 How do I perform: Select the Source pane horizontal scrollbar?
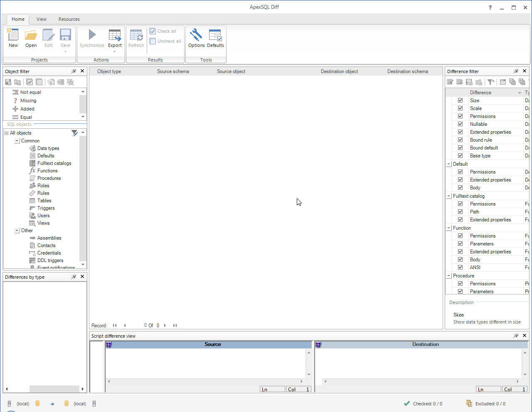point(205,381)
